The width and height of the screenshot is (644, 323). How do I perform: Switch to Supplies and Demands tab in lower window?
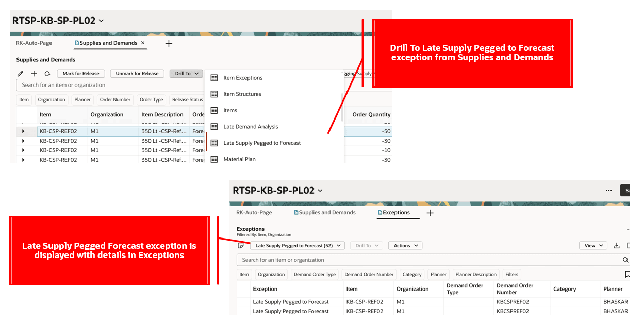[x=325, y=213]
